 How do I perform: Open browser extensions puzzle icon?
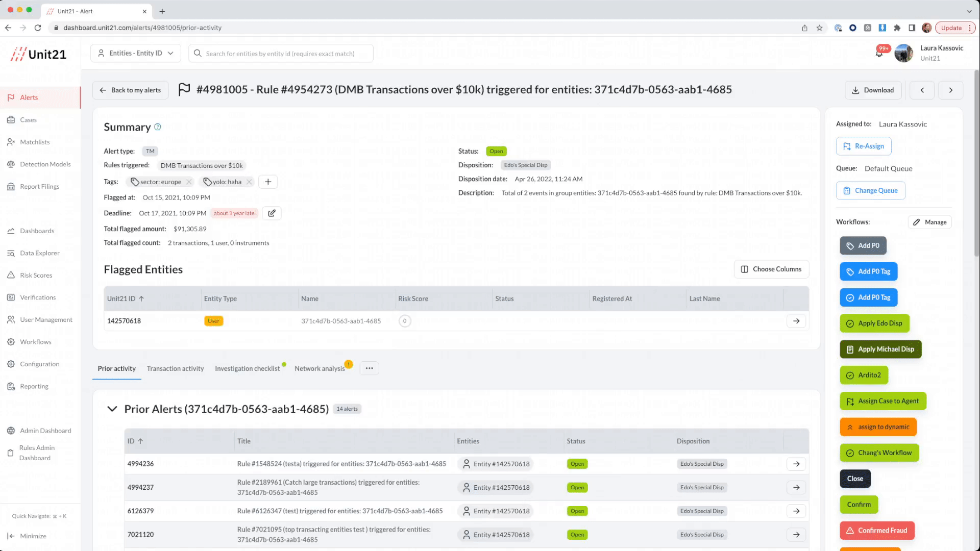click(897, 28)
